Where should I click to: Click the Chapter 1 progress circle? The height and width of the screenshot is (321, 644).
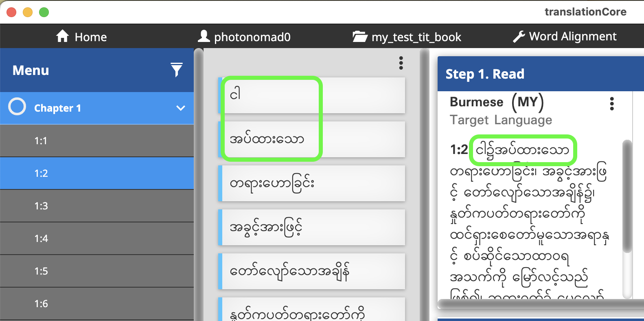(x=17, y=107)
